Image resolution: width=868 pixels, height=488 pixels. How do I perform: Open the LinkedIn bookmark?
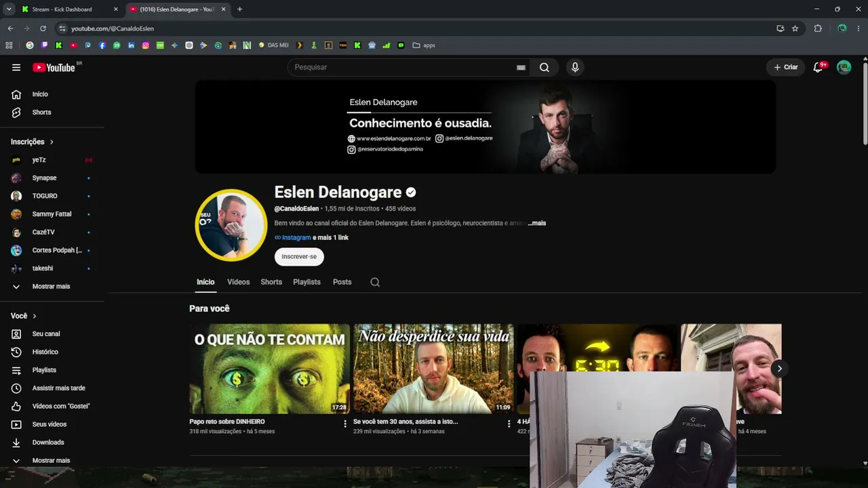(131, 45)
